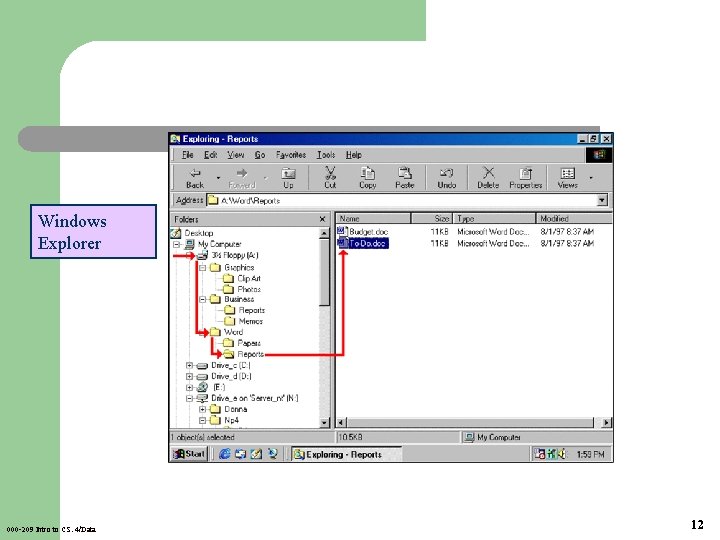Collapse the My Computer node
This screenshot has height=540, width=720.
pos(176,244)
